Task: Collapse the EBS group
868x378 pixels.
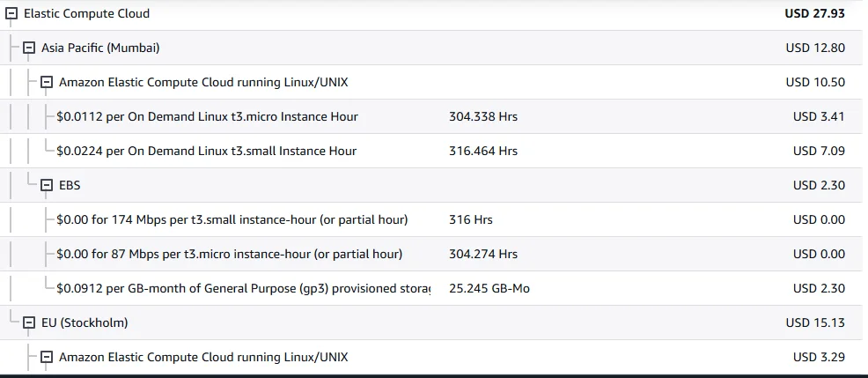Action: [47, 186]
